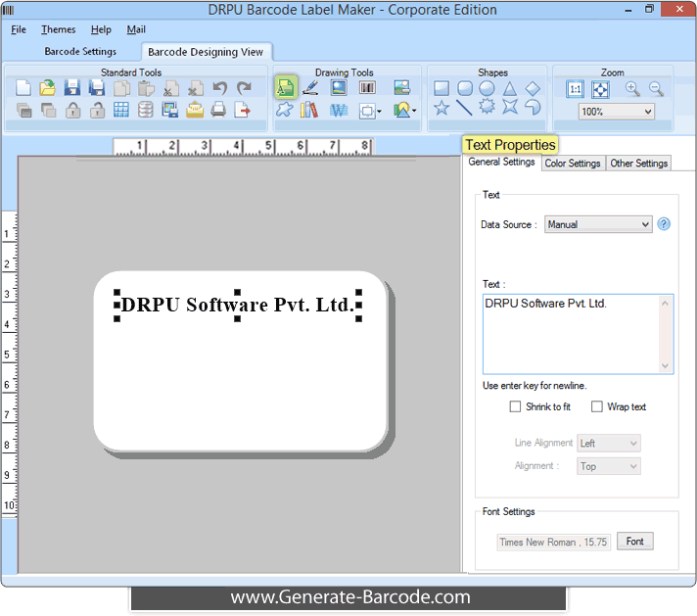Switch to the Color Settings tab
This screenshot has width=697, height=616.
573,164
